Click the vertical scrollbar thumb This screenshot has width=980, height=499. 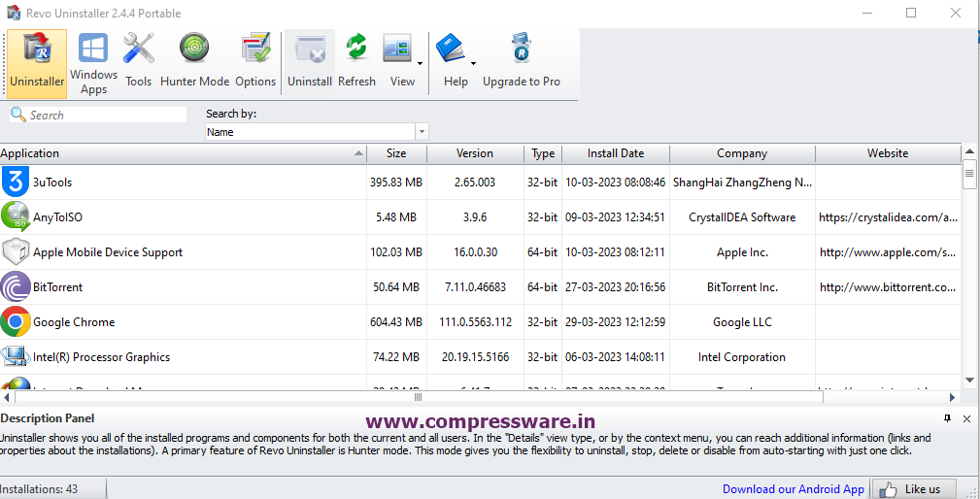click(x=969, y=174)
